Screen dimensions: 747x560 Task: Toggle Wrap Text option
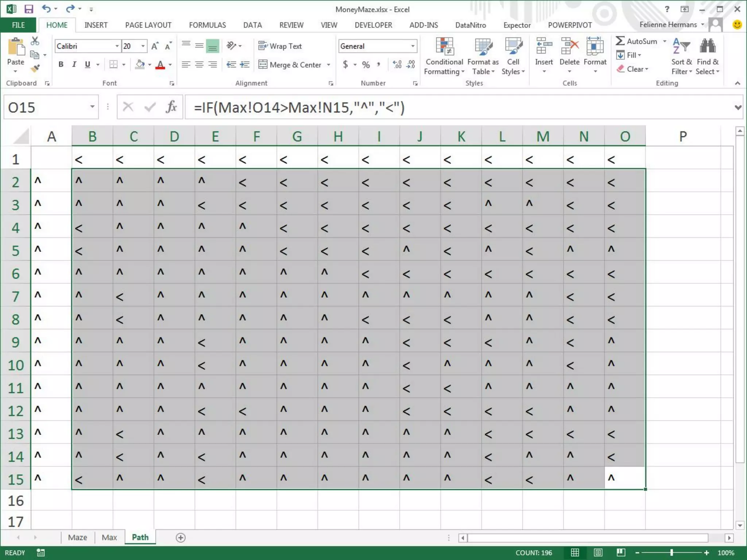click(280, 46)
